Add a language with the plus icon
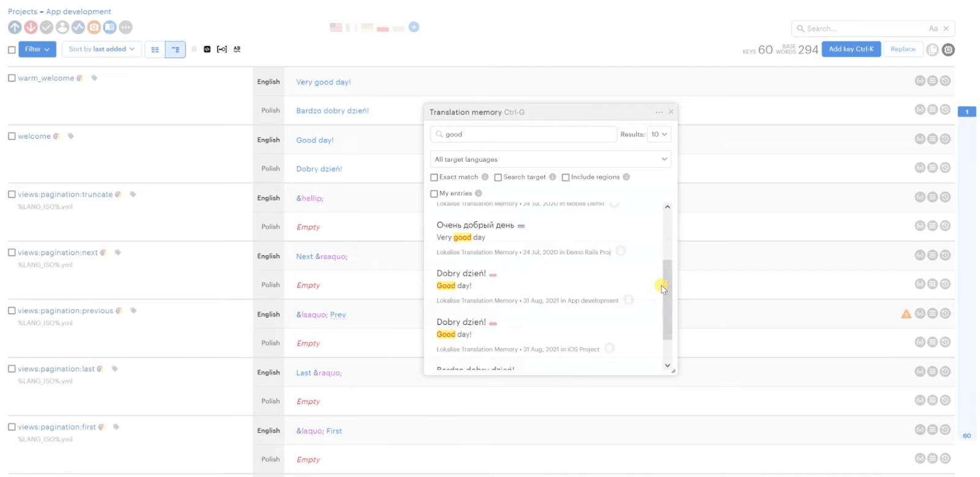This screenshot has height=477, width=980. click(414, 27)
